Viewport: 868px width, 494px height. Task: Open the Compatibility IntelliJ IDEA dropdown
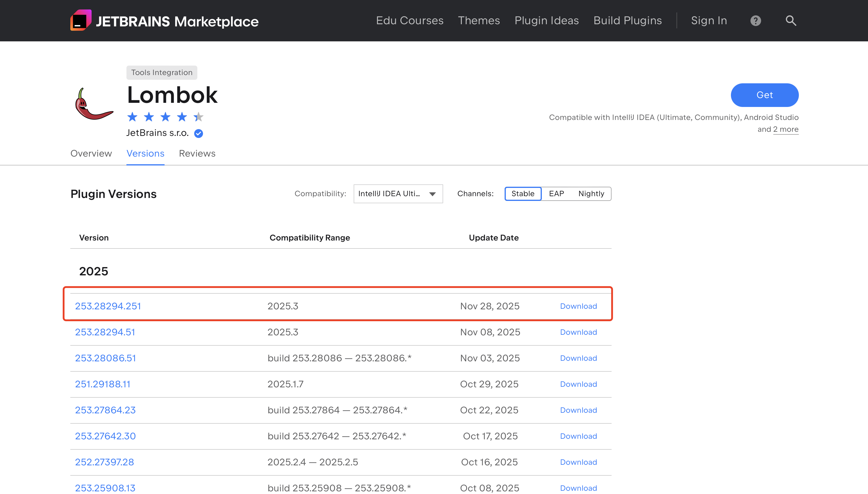click(x=398, y=194)
